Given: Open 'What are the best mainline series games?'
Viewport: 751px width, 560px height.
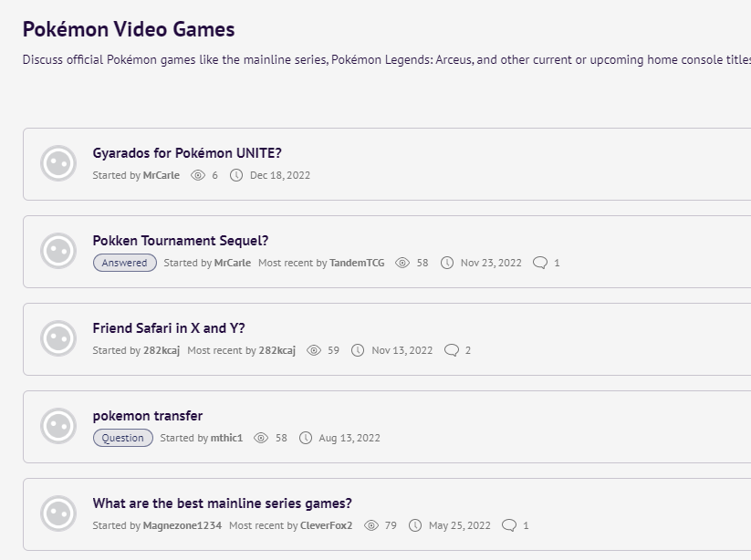Looking at the screenshot, I should coord(223,503).
